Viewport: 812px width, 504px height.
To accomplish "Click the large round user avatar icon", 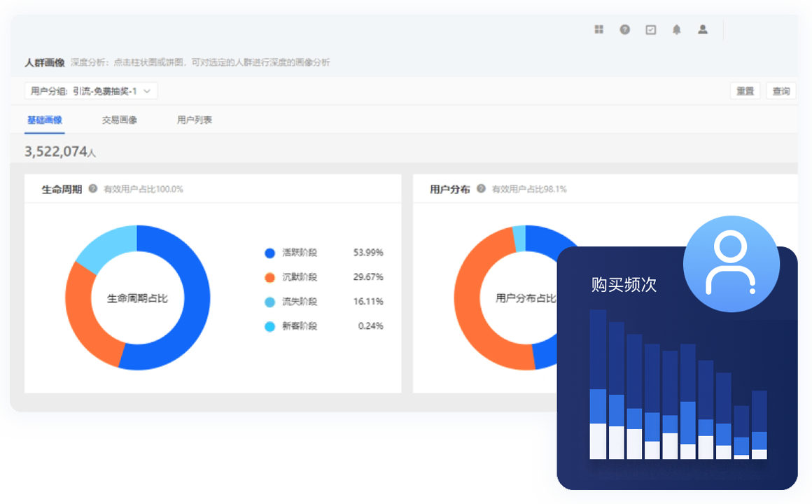I will [x=731, y=264].
